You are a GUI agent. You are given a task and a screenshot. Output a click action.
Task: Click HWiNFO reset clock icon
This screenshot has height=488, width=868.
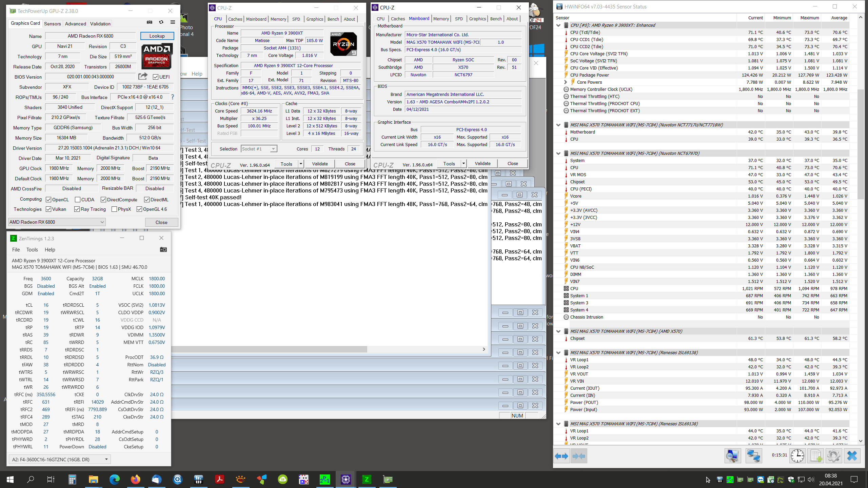797,456
